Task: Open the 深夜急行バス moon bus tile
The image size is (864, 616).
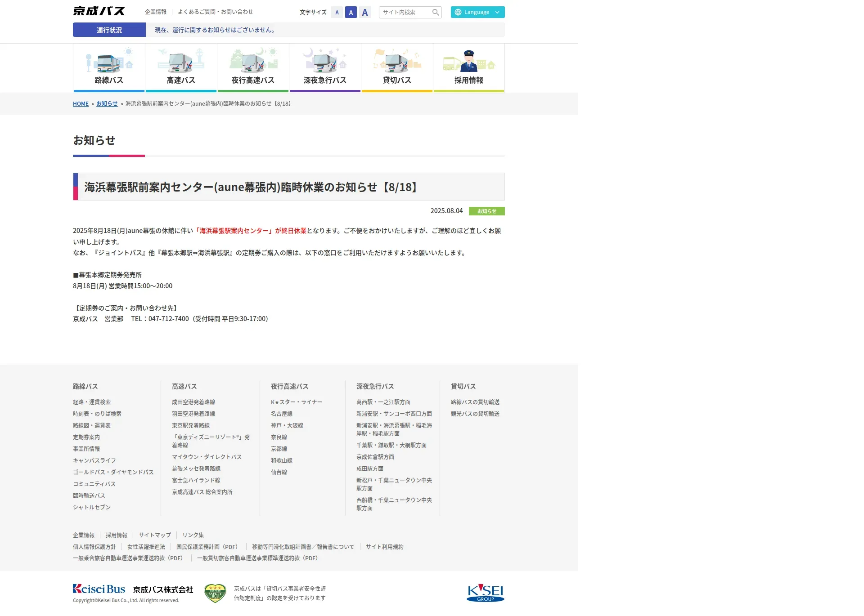Action: (x=325, y=67)
